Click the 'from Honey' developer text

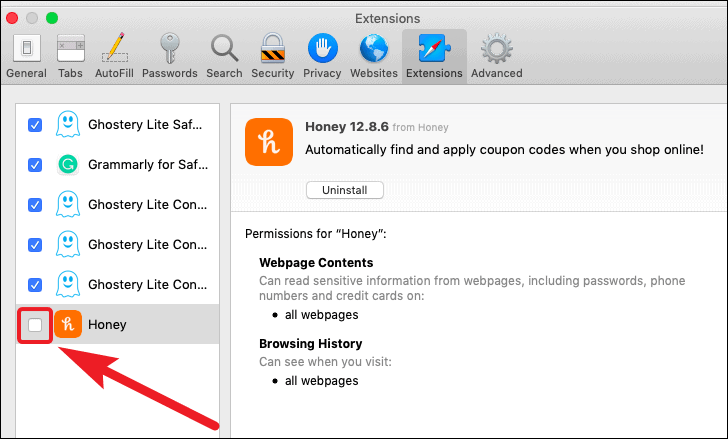(x=420, y=128)
